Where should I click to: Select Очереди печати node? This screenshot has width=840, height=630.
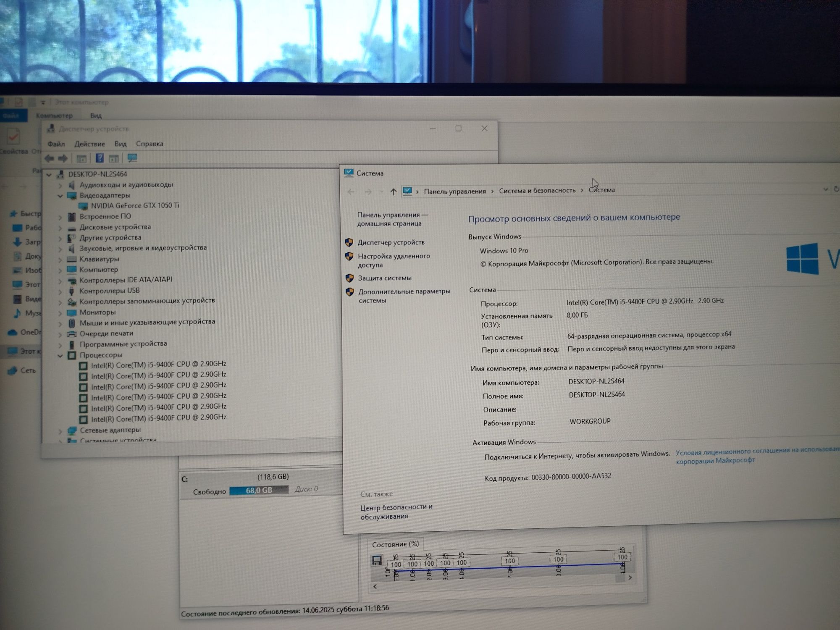(x=106, y=333)
